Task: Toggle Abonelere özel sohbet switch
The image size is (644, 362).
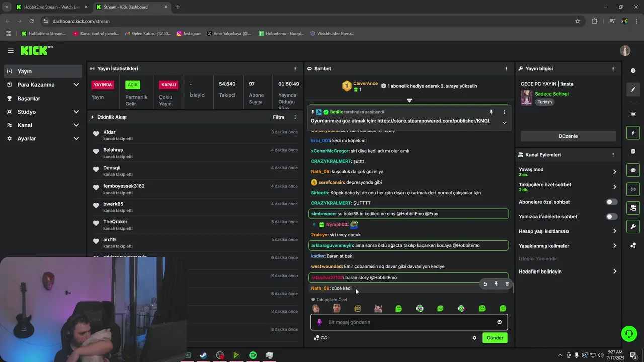Action: pos(611,202)
